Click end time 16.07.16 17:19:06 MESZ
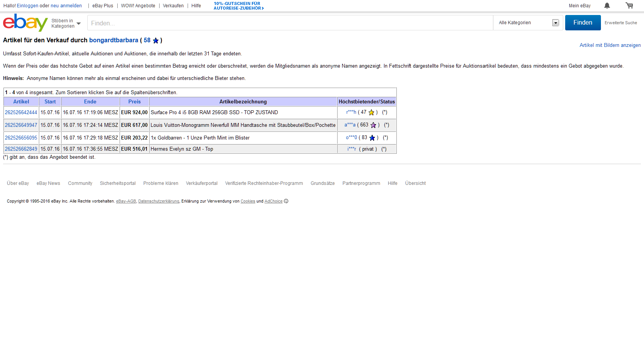This screenshot has height=349, width=644. [90, 113]
